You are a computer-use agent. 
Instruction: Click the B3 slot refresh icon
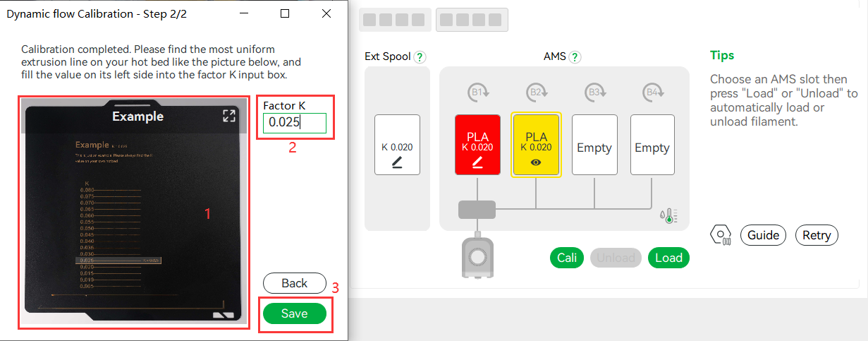point(594,92)
